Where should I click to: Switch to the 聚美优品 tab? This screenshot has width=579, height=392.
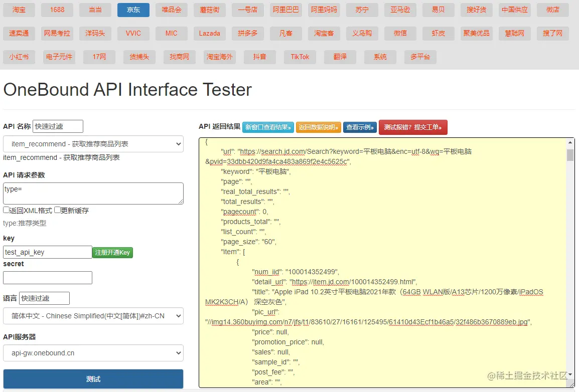(x=476, y=34)
